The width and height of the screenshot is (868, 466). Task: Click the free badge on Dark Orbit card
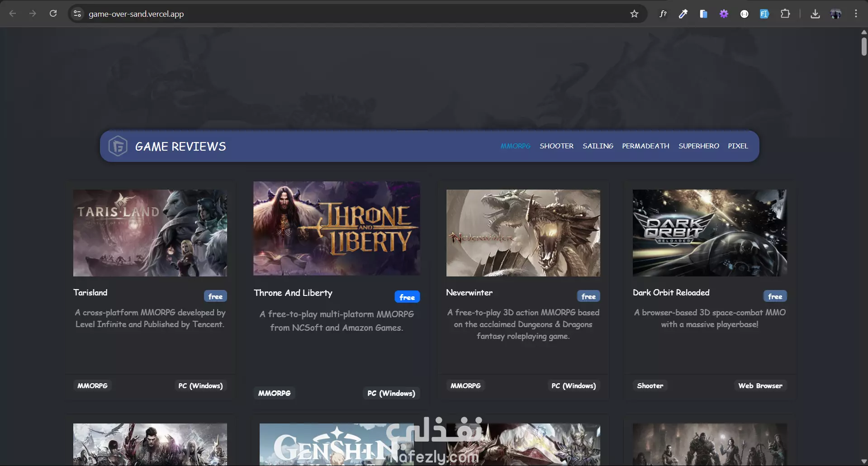775,296
